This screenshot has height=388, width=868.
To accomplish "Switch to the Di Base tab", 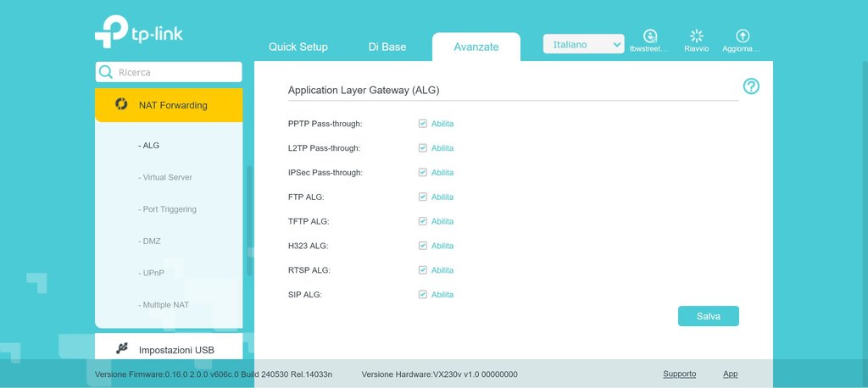I will (387, 47).
